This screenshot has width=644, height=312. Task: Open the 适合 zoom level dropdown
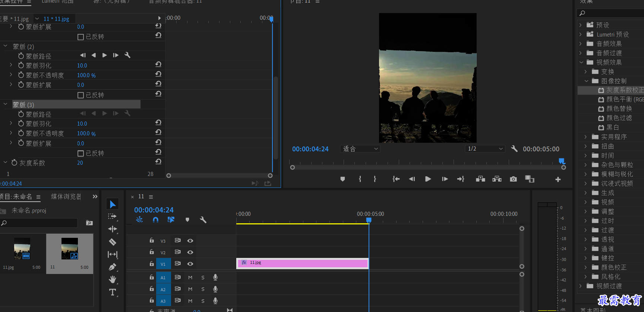(x=360, y=149)
